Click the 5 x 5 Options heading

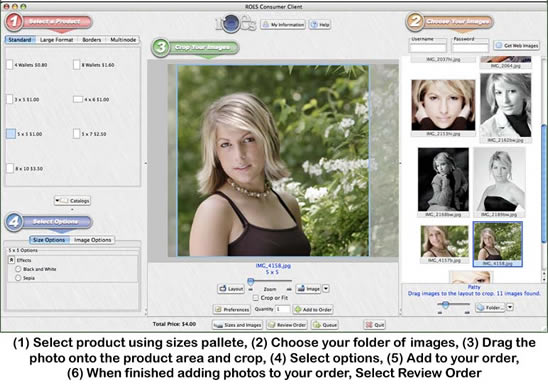pos(23,251)
